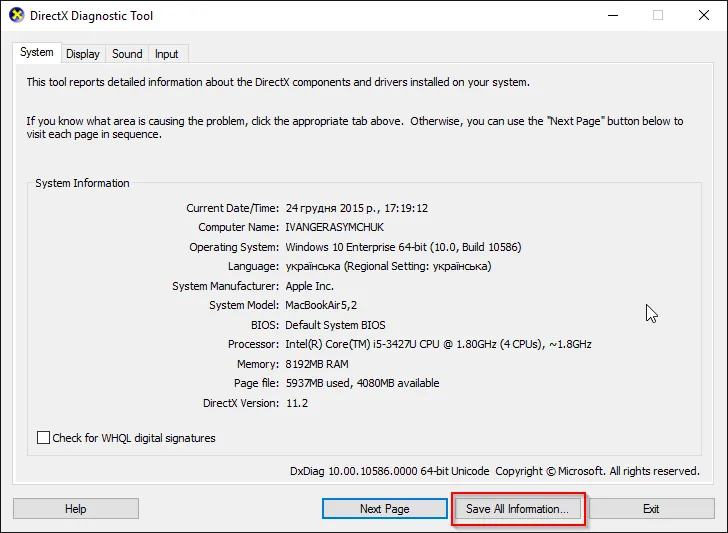Click the System Manufacturer label

pos(226,286)
